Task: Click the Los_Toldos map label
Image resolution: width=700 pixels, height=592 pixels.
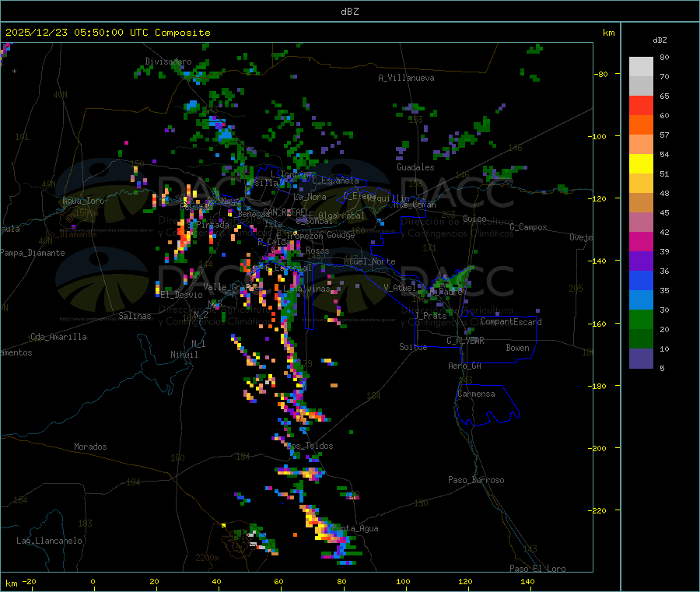Action: coord(310,446)
